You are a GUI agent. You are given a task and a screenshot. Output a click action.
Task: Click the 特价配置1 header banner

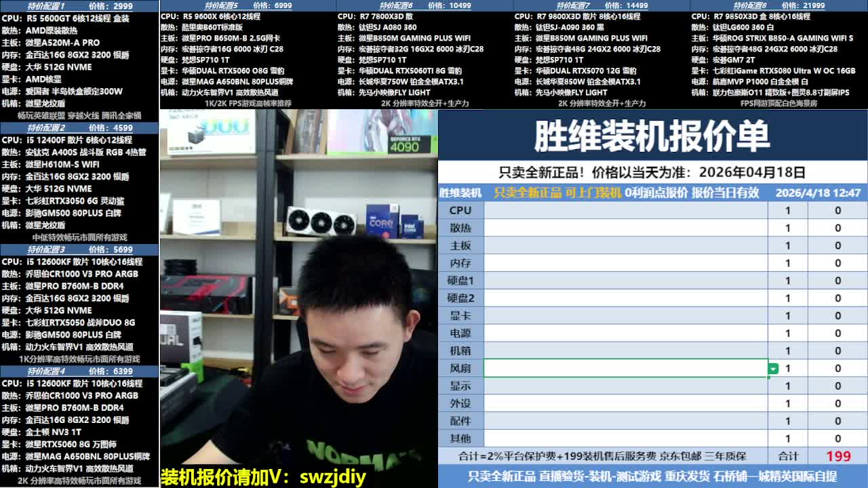point(79,5)
